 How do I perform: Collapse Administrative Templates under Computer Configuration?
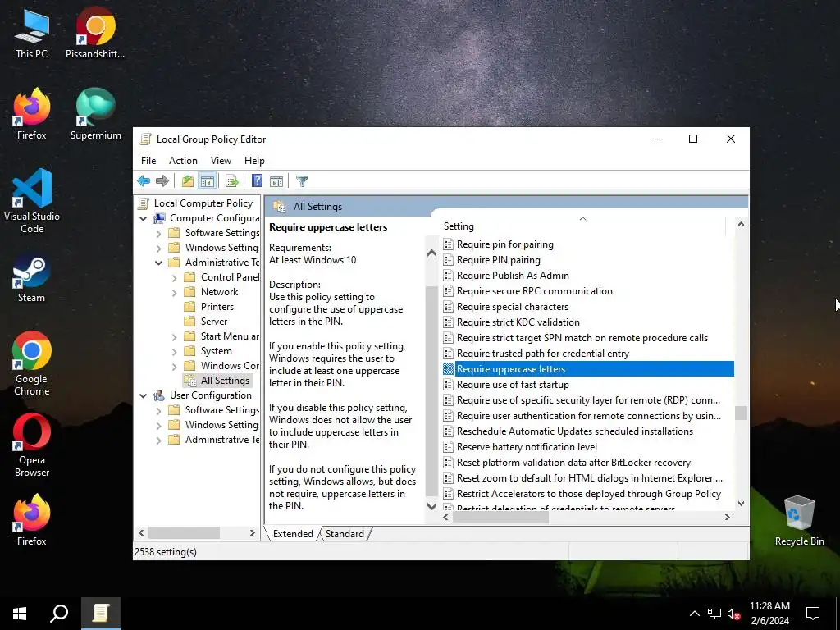coord(158,262)
